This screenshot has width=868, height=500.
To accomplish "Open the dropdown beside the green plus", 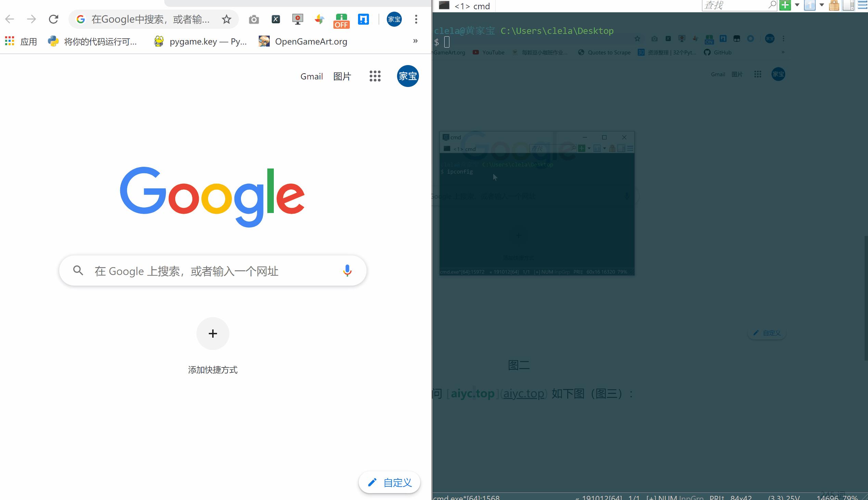I will pyautogui.click(x=797, y=5).
